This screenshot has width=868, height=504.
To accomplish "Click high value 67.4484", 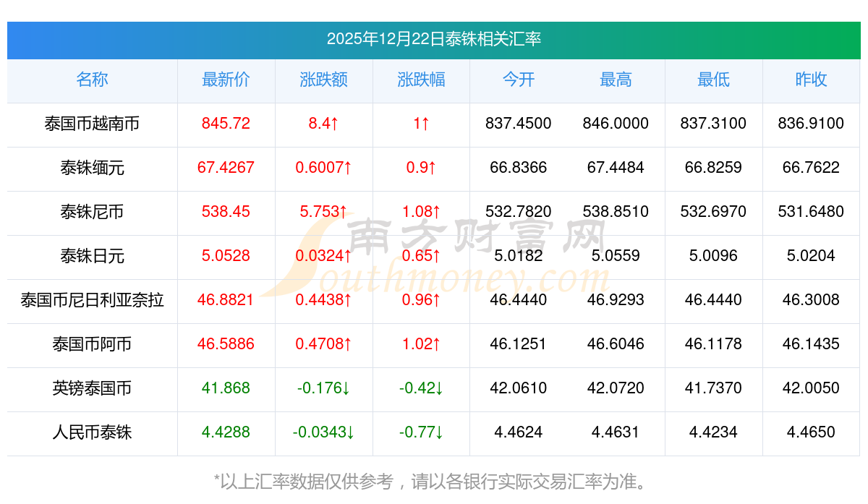I will point(616,168).
